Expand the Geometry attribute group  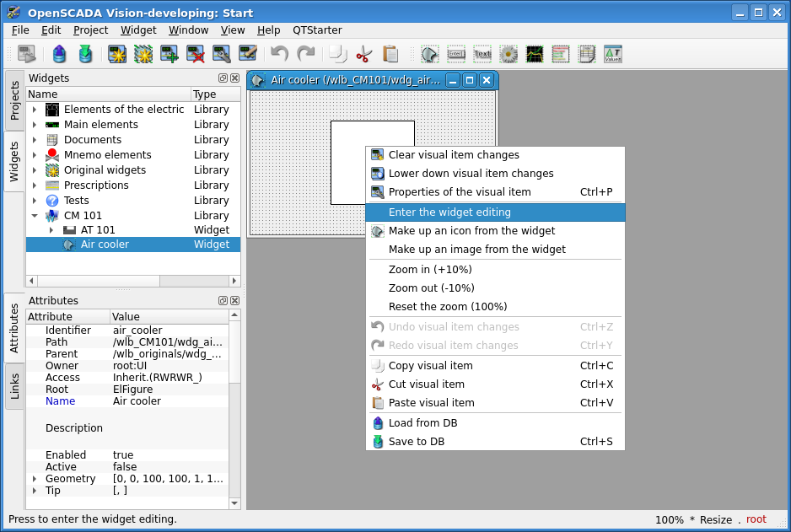(35, 479)
